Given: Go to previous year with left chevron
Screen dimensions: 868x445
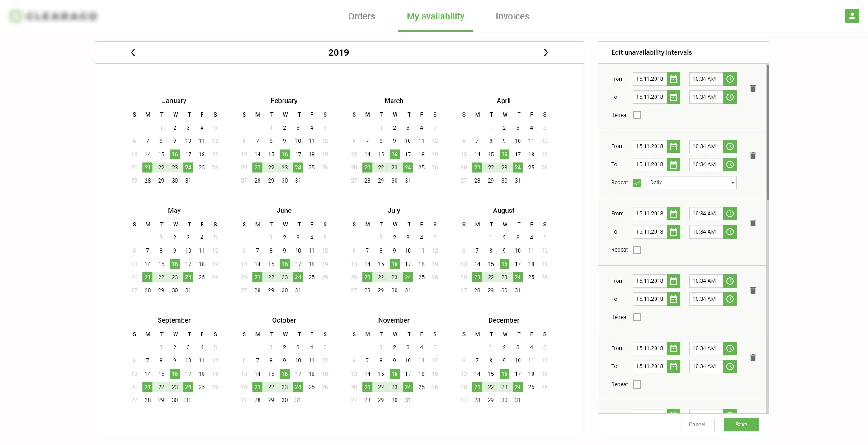Looking at the screenshot, I should pyautogui.click(x=133, y=52).
